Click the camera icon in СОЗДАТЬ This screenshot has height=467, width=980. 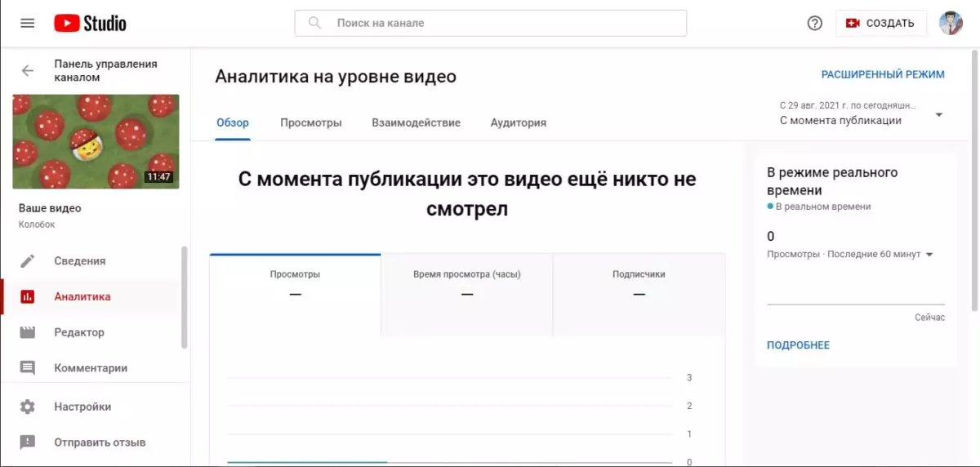853,23
